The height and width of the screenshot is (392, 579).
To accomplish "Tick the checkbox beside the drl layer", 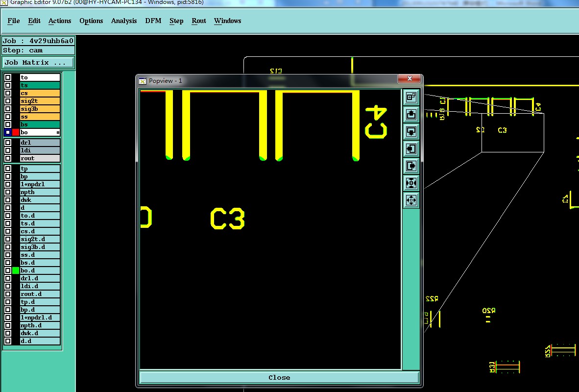I will pos(8,143).
